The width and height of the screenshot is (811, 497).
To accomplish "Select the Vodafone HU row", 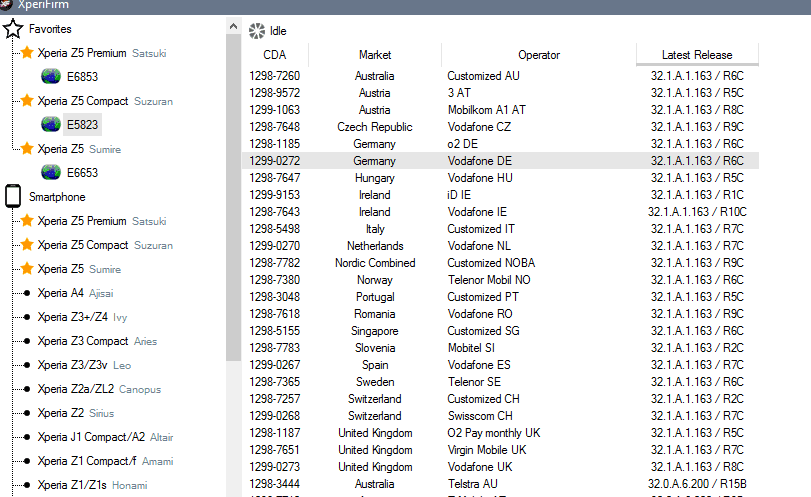I will point(500,178).
